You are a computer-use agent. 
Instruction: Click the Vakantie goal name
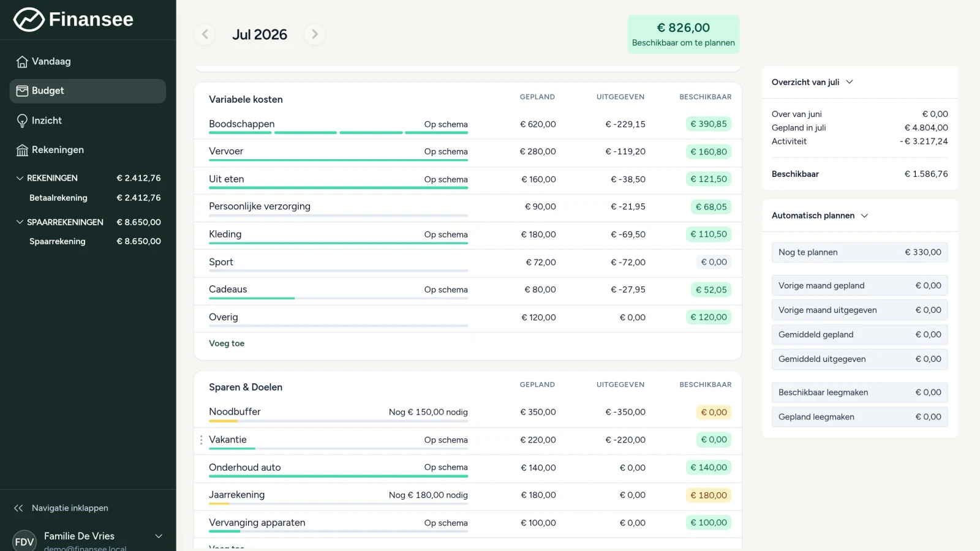tap(228, 440)
